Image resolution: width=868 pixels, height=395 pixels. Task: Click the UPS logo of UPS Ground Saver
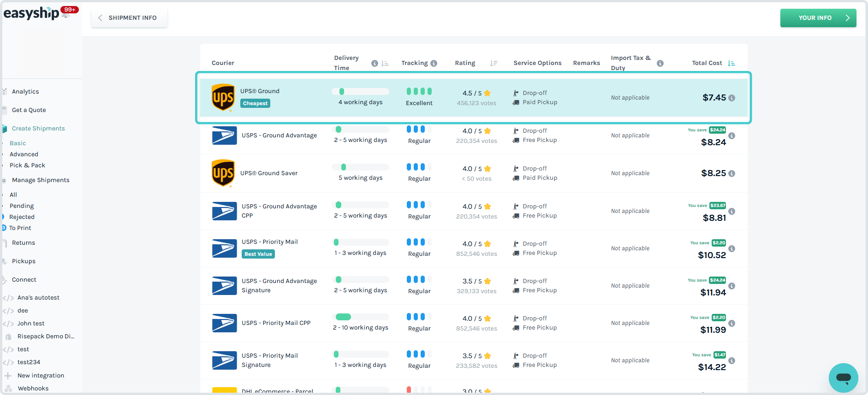pos(223,173)
